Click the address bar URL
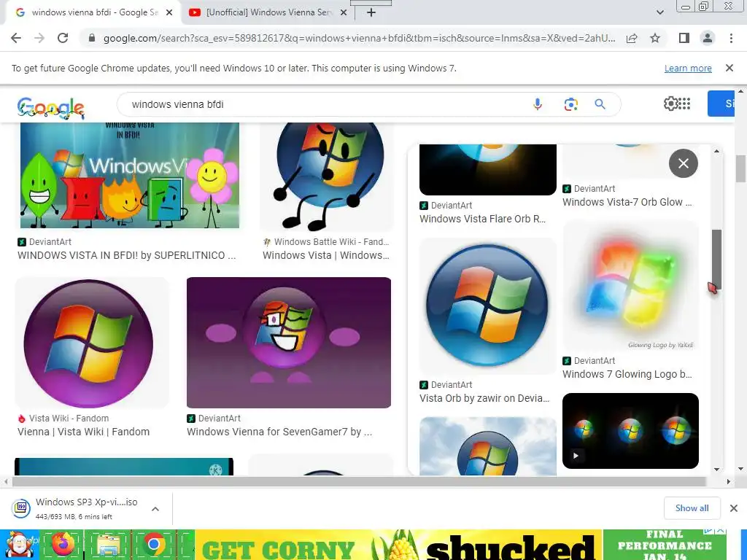 pyautogui.click(x=359, y=38)
